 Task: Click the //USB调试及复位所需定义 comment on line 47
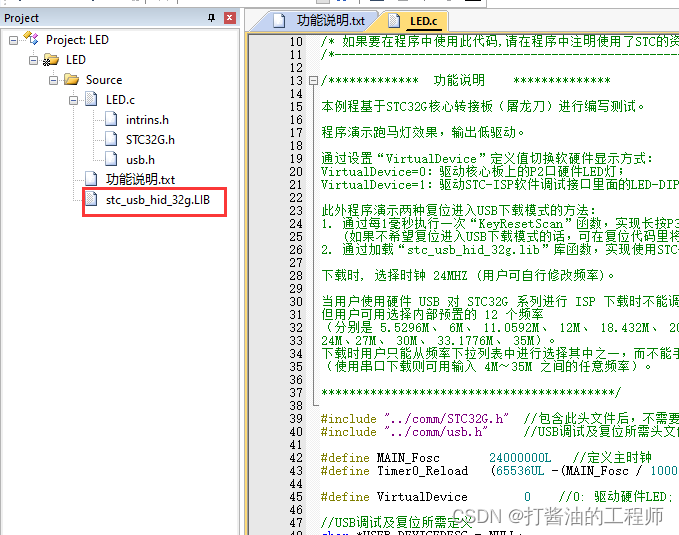click(396, 523)
